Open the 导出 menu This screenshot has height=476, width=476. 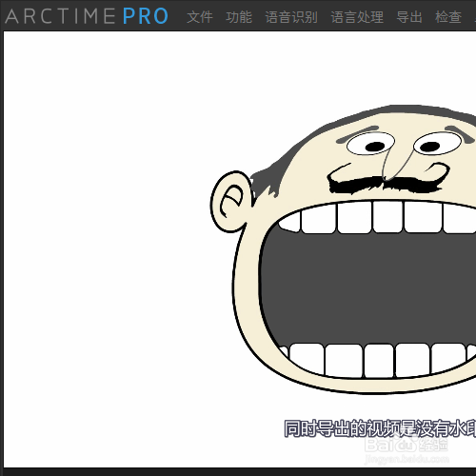click(x=409, y=17)
